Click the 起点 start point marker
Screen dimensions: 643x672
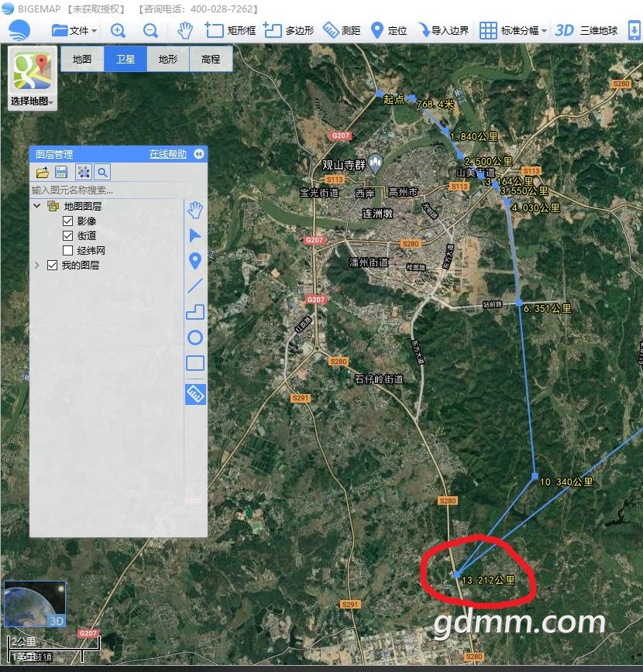379,93
